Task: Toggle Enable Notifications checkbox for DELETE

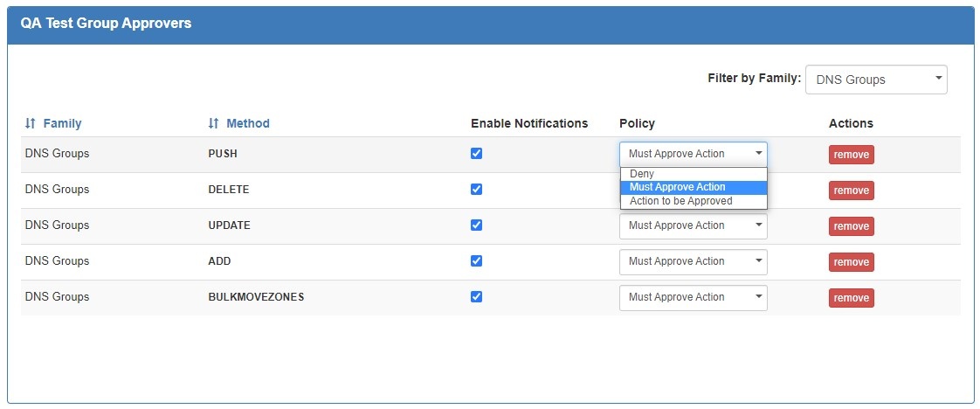Action: click(x=476, y=190)
